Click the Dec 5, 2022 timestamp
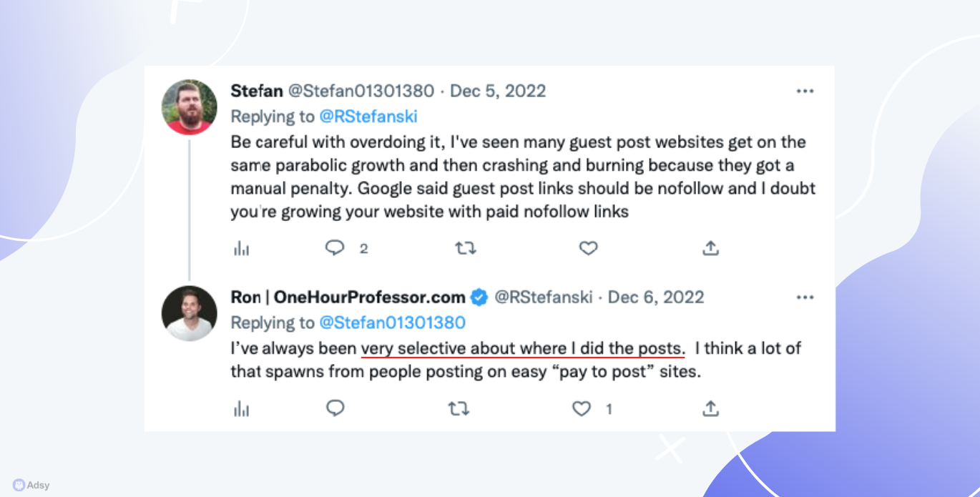This screenshot has height=497, width=980. (498, 92)
